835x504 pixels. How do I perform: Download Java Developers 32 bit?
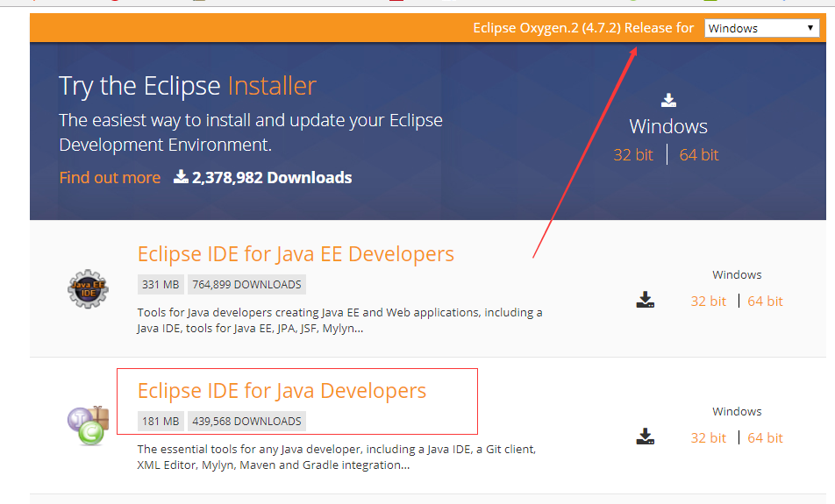pyautogui.click(x=709, y=438)
